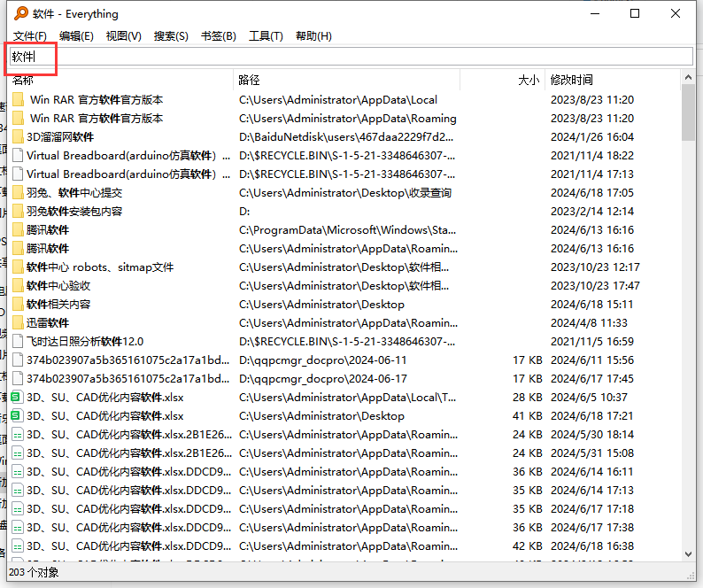Click the scroll down arrow of results list

688,554
